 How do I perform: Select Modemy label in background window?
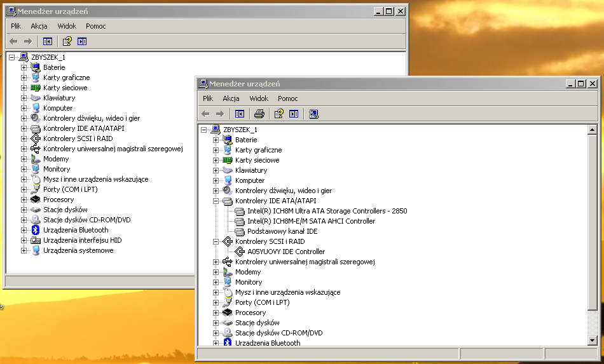56,159
